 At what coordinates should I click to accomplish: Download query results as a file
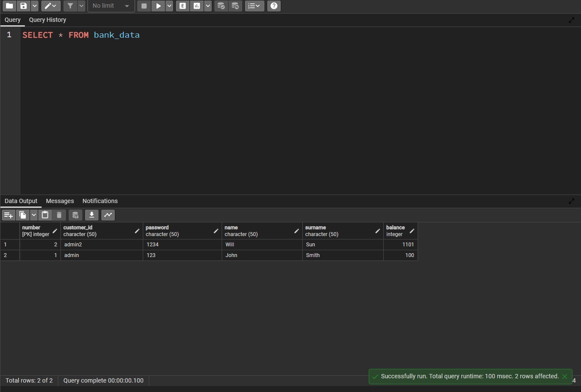pos(92,215)
